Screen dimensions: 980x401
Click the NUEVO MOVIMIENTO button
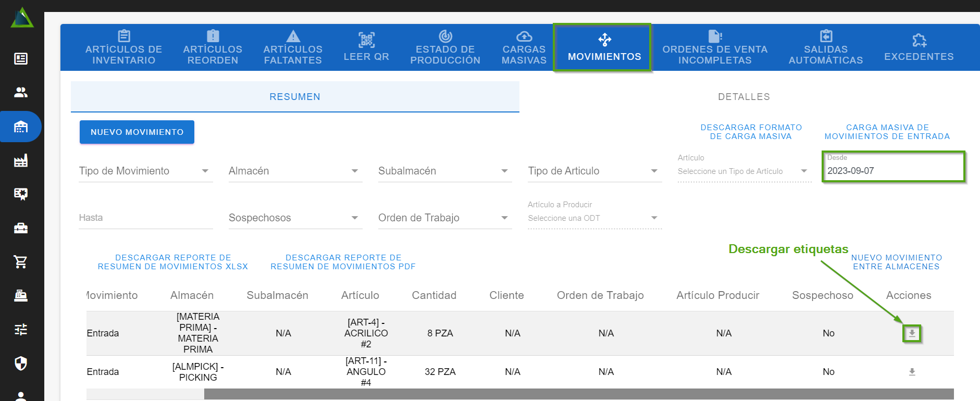click(137, 132)
